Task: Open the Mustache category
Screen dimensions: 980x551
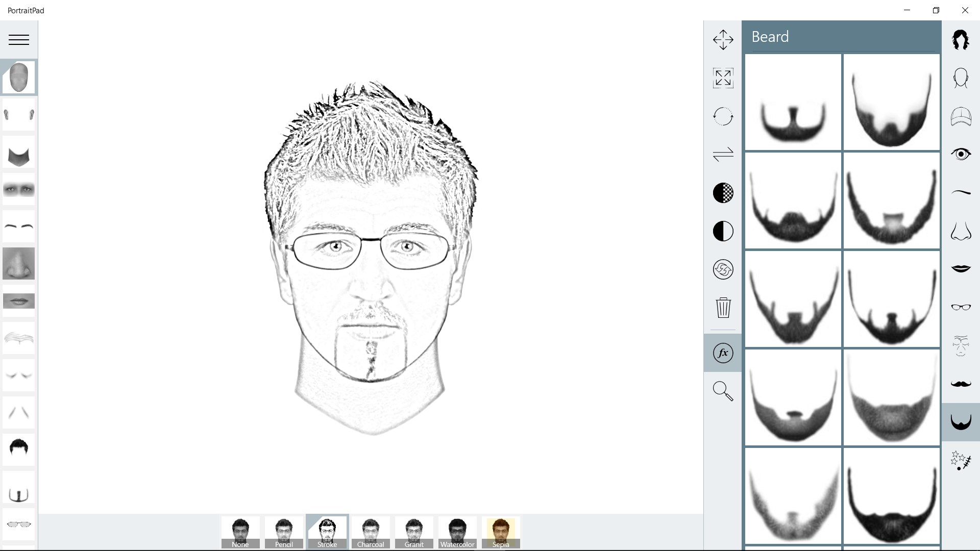Action: tap(961, 384)
